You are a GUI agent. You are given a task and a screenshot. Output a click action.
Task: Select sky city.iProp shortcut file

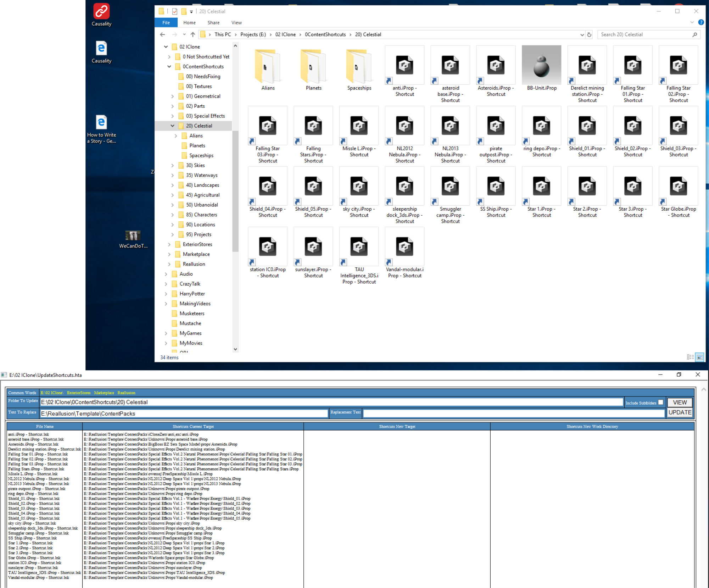click(x=359, y=193)
